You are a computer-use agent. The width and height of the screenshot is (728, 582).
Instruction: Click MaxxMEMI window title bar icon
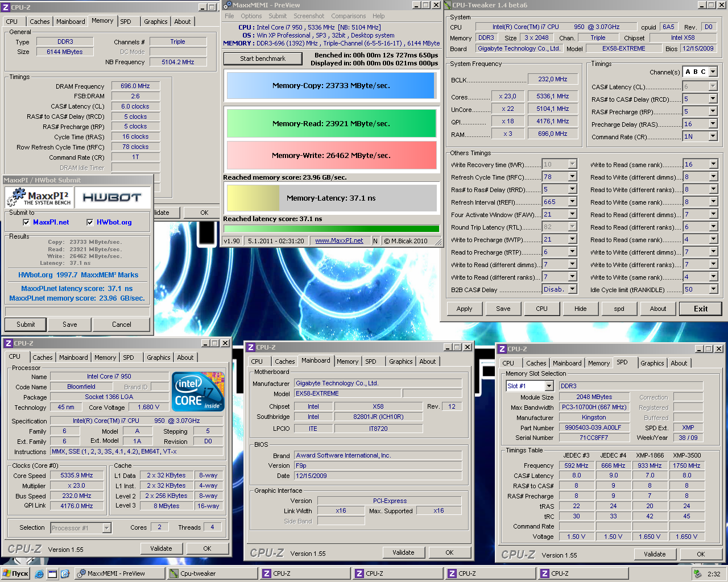click(x=227, y=5)
